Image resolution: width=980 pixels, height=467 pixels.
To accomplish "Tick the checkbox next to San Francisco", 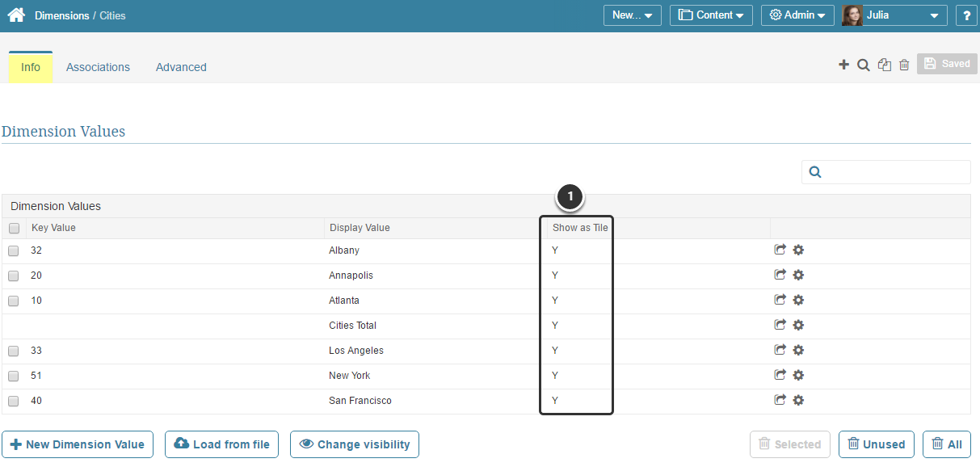I will pos(14,399).
